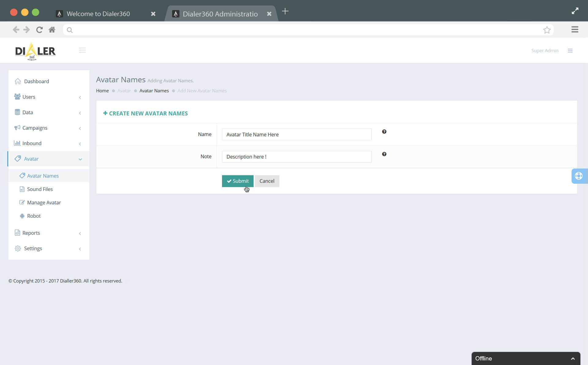The image size is (588, 365).
Task: Click the help icon next to Name field
Action: (x=384, y=132)
